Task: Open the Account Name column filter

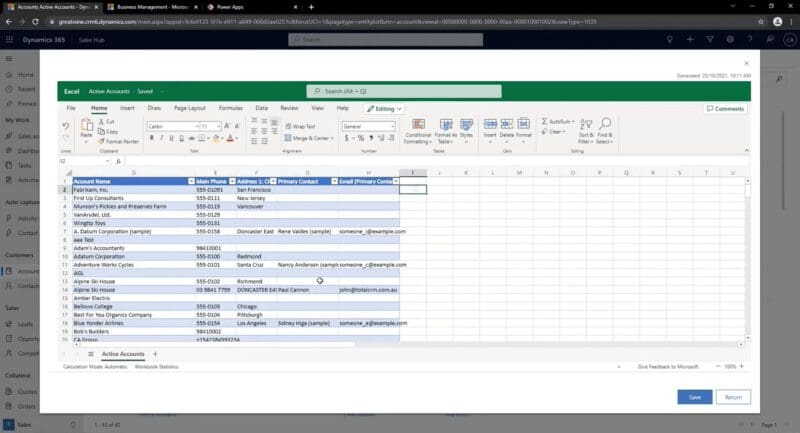Action: tap(191, 181)
